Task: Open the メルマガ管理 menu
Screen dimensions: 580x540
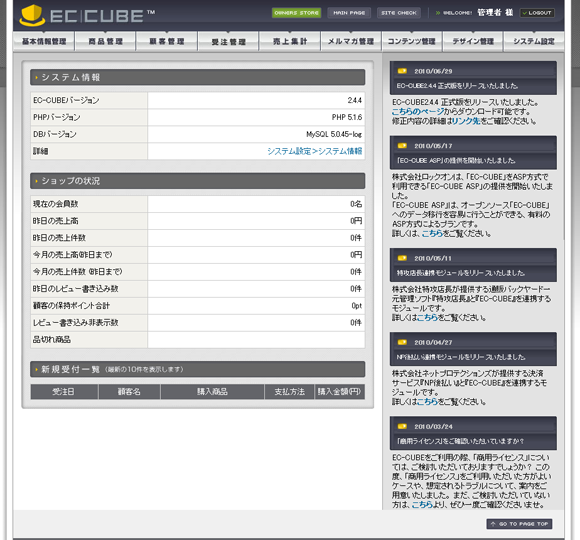Action: coord(351,41)
